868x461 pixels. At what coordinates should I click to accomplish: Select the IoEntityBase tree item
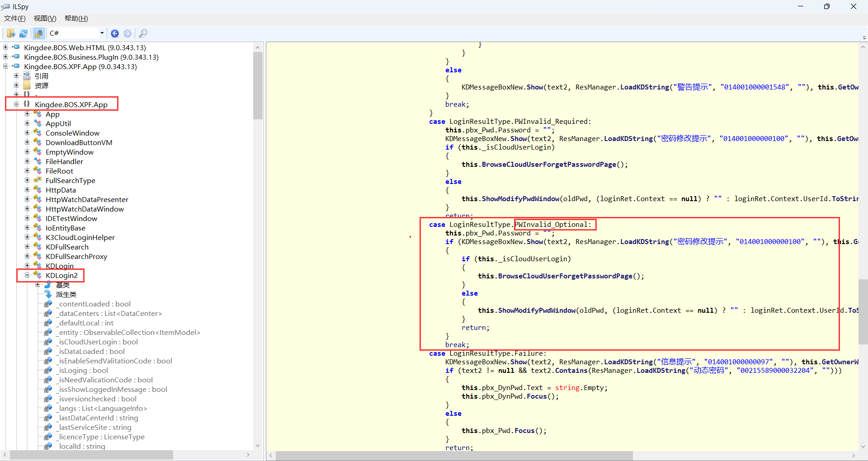point(66,228)
